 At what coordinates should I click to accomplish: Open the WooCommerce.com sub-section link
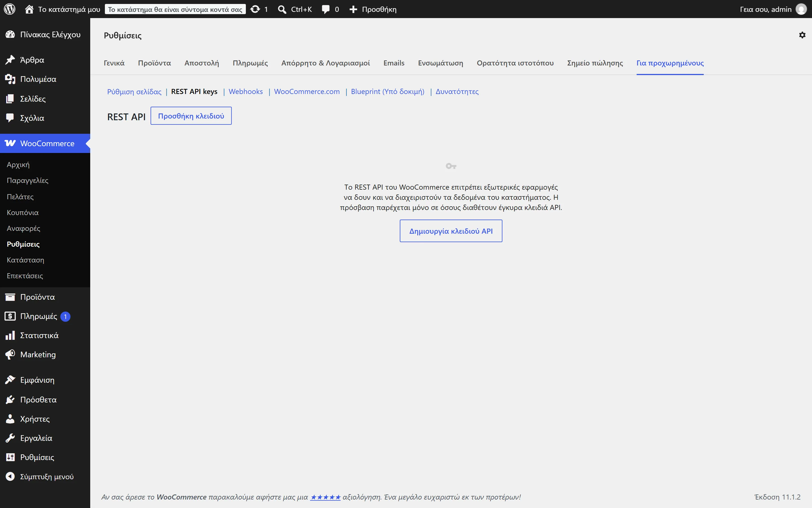[307, 91]
